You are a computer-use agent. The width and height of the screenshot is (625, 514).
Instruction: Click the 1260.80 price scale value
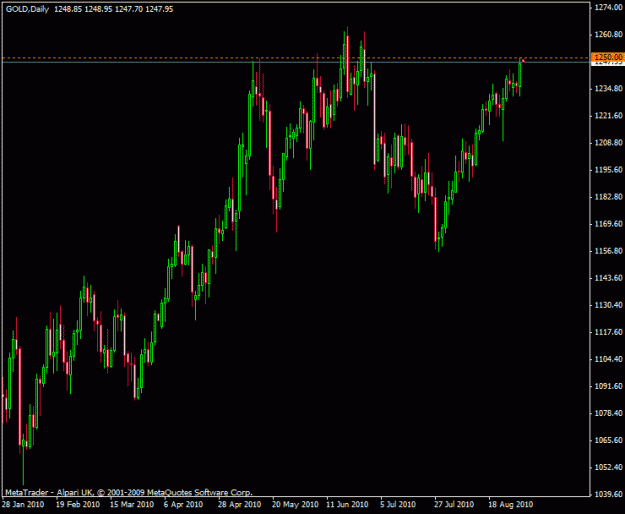click(x=608, y=34)
